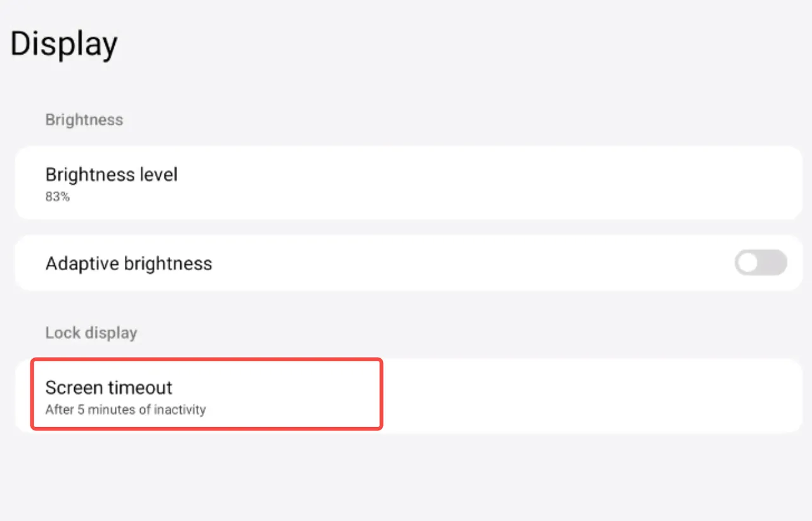Screen dimensions: 812x521
Task: Enable adaptive brightness using the switch knob
Action: coord(749,262)
